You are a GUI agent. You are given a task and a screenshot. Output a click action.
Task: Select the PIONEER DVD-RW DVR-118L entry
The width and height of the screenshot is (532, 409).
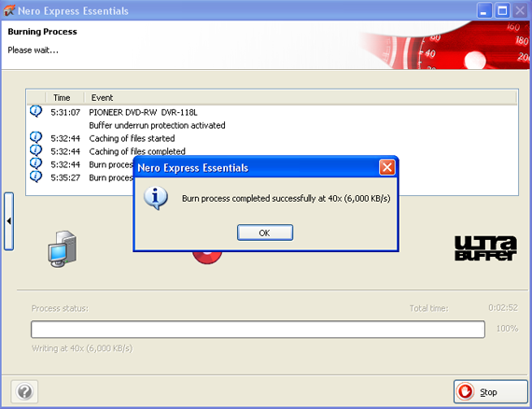[143, 112]
